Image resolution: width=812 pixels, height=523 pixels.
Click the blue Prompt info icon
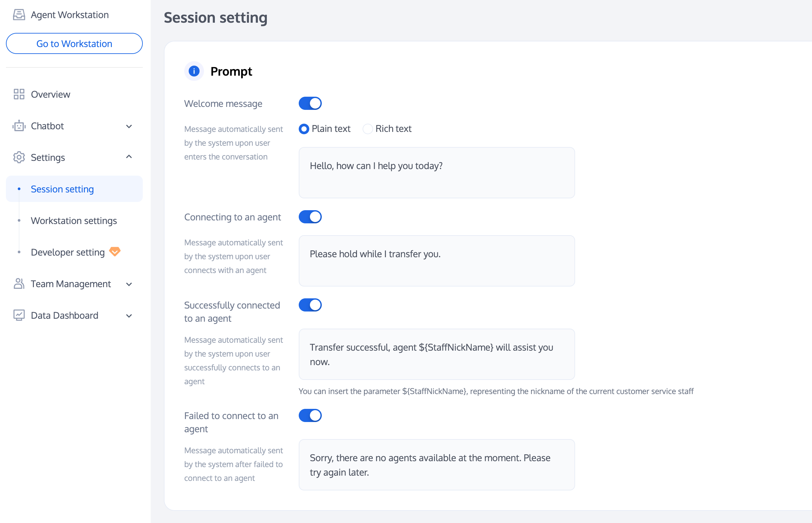pyautogui.click(x=194, y=71)
